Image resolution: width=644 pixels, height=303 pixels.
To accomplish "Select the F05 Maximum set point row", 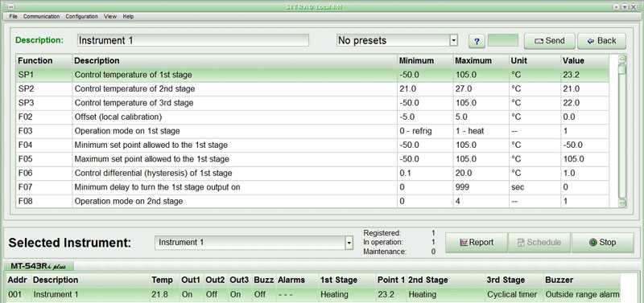I will (x=312, y=159).
